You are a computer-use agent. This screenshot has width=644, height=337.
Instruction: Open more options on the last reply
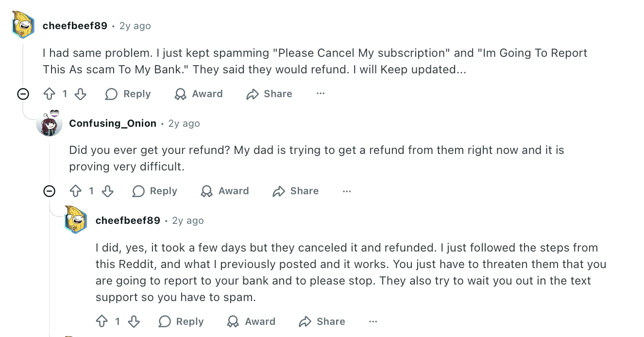coord(373,321)
